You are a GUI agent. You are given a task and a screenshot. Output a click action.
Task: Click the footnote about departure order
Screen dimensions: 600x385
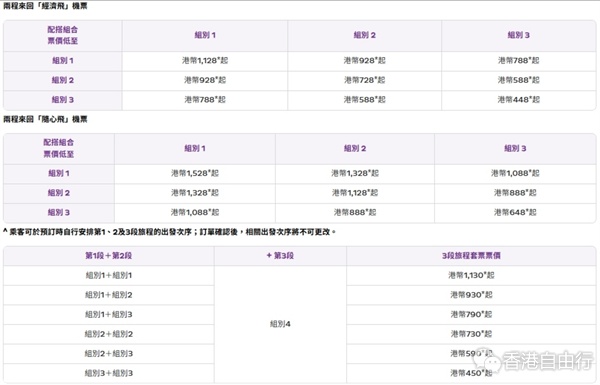click(169, 232)
